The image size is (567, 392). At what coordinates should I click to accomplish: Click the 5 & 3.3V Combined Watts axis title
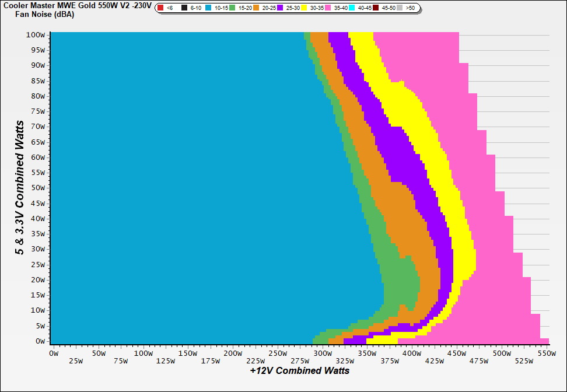[x=20, y=188]
